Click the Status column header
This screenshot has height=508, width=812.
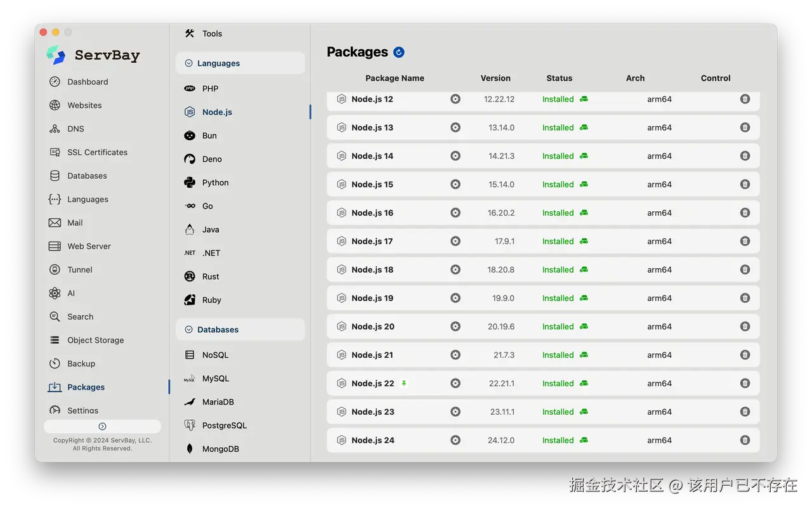tap(559, 78)
